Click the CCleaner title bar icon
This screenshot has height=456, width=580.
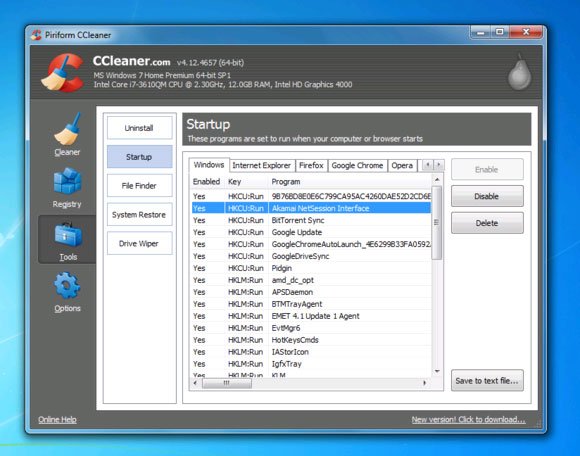click(36, 35)
